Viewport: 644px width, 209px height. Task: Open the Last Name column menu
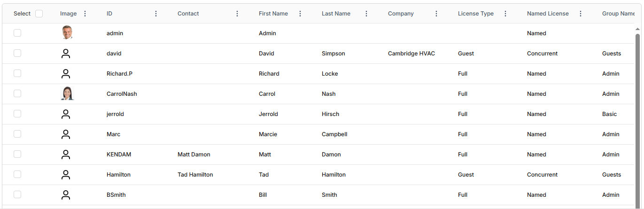[x=366, y=14]
